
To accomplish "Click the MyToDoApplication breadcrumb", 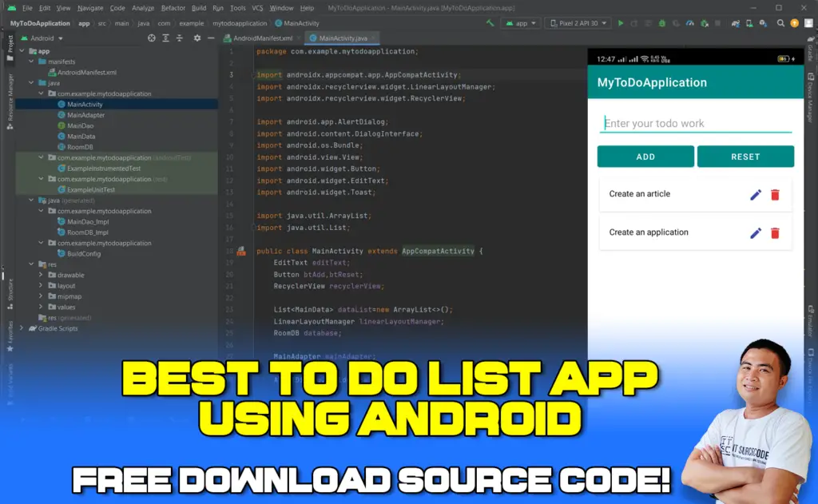I will point(40,23).
